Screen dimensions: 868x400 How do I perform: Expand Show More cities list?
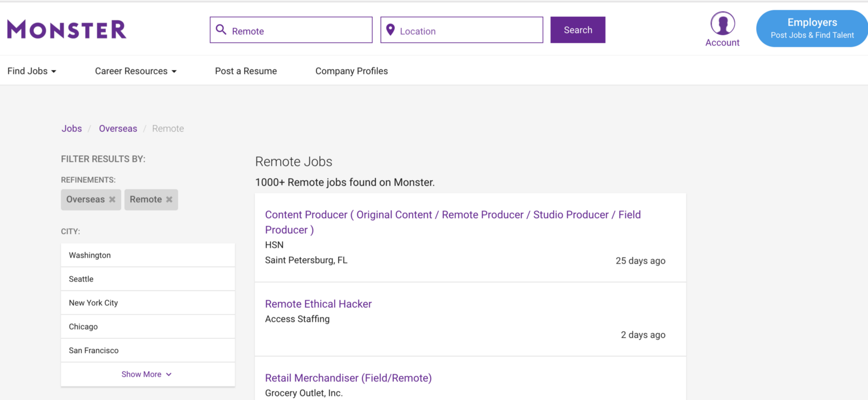[x=146, y=374]
